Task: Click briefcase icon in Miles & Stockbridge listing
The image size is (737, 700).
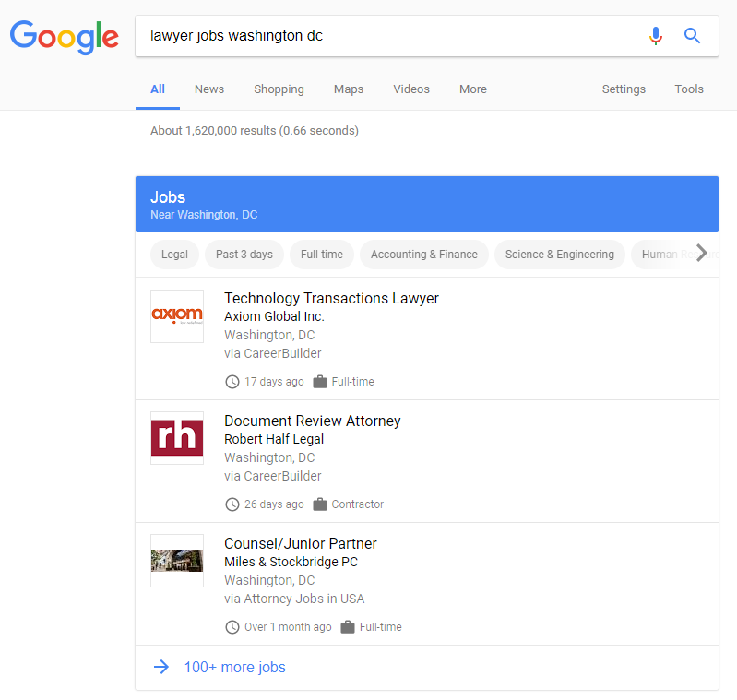Action: [348, 627]
